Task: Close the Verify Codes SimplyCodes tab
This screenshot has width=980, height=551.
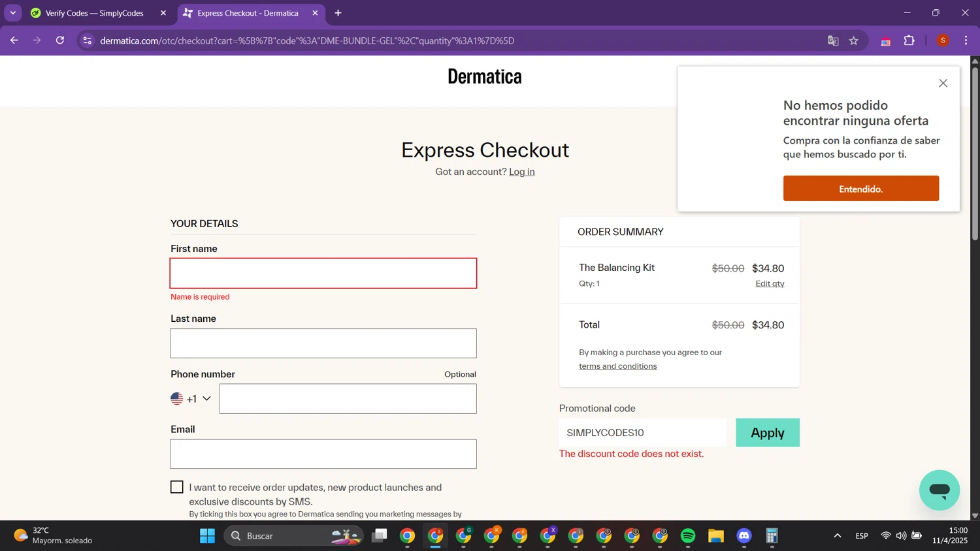Action: [x=163, y=13]
